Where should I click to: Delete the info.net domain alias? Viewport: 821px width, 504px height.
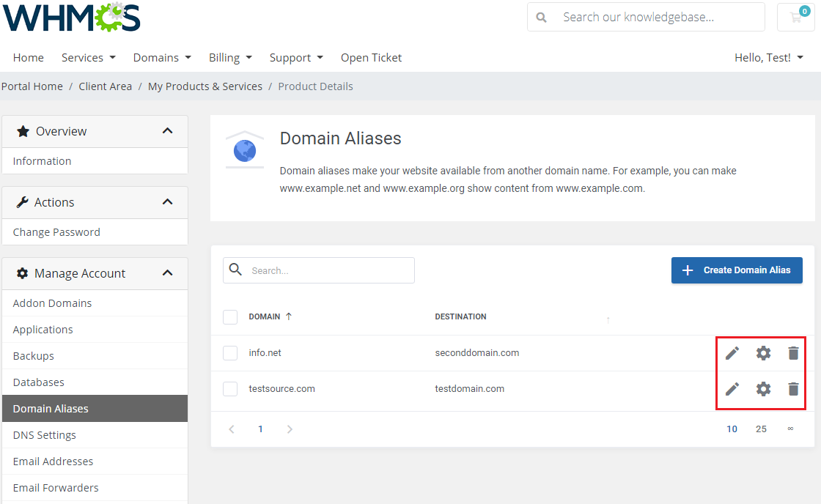793,353
